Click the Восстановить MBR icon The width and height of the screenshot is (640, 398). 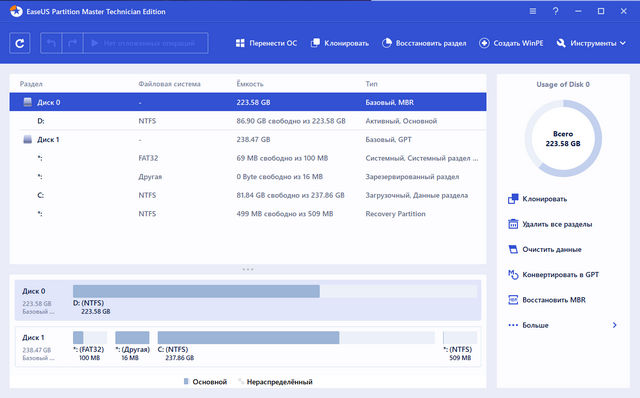pos(513,300)
